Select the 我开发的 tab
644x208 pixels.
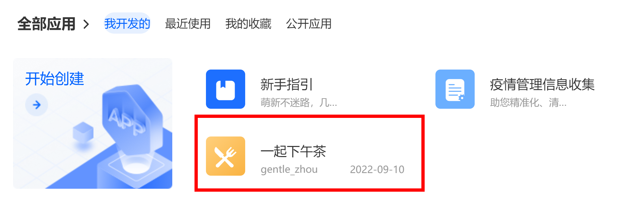coord(127,24)
